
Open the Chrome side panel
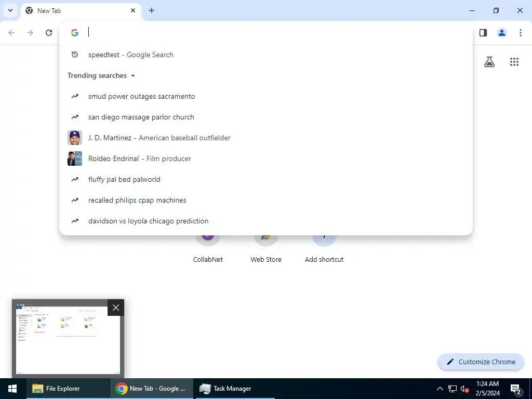point(483,33)
